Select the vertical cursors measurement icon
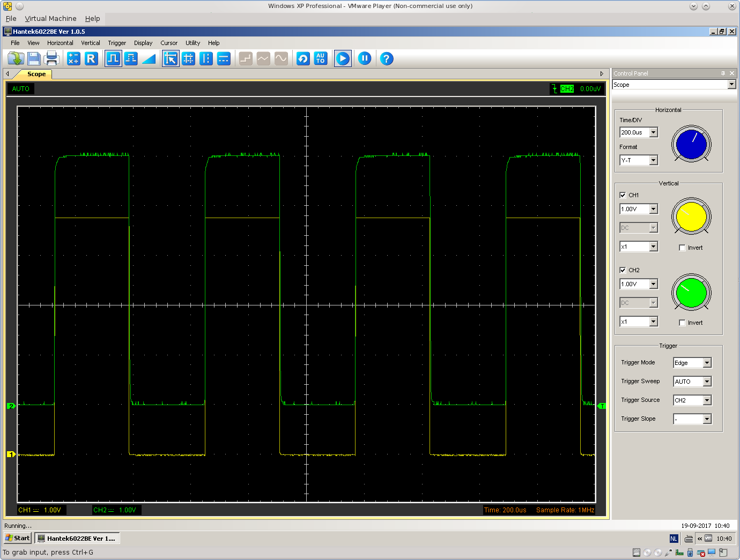740x560 pixels. coord(205,58)
